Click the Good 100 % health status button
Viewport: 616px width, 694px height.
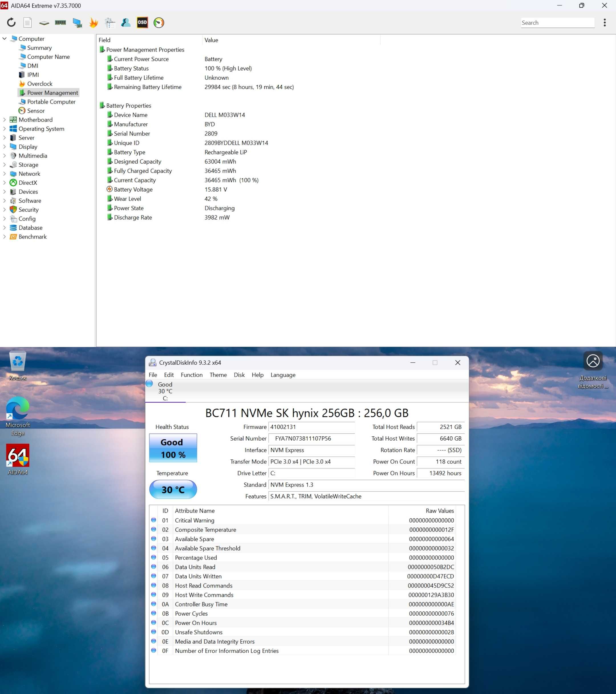[173, 448]
